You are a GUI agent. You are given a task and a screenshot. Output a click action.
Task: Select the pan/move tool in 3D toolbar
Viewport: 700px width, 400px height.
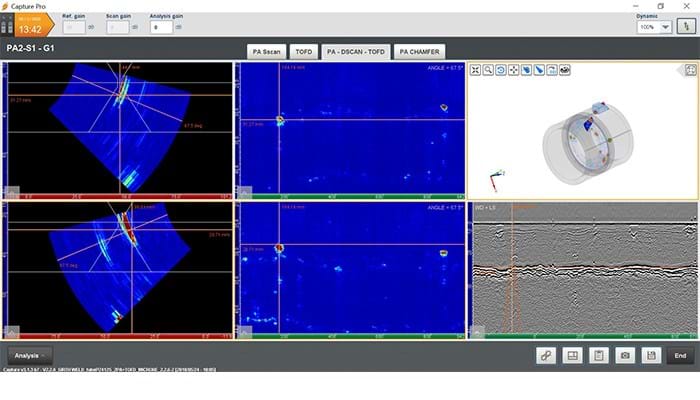tap(514, 71)
